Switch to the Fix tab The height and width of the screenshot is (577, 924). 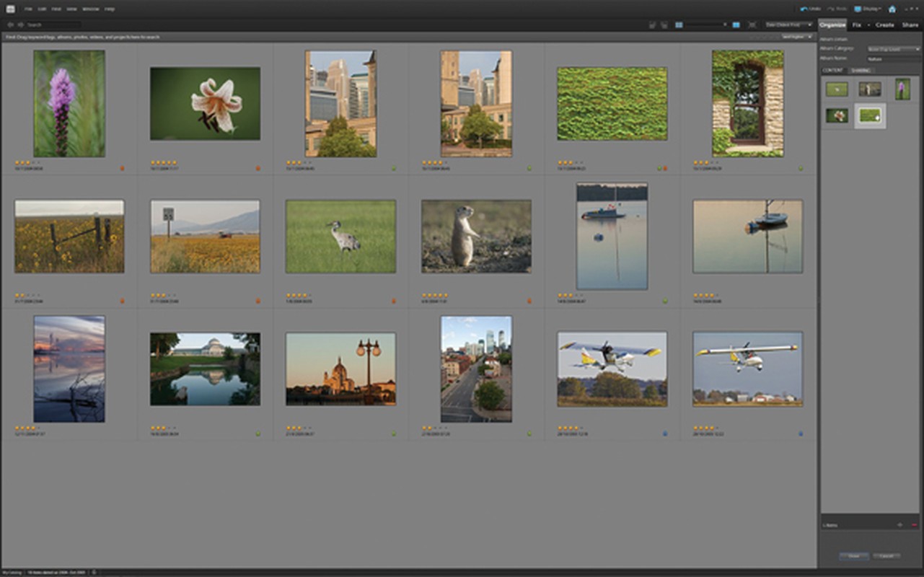(856, 25)
